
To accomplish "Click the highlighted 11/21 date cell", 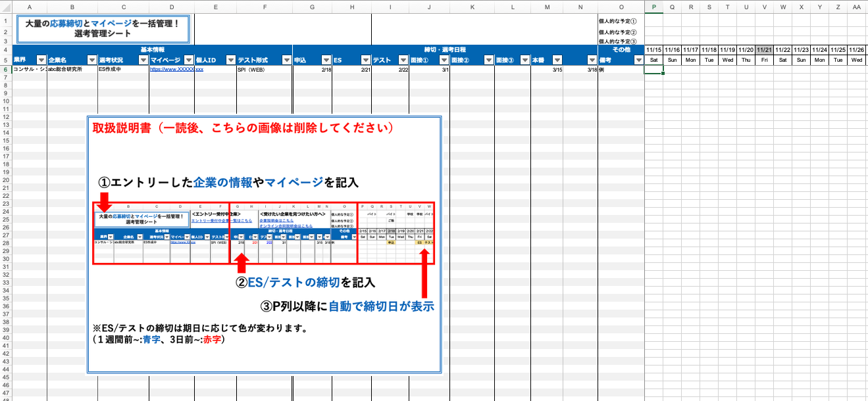I will point(764,50).
